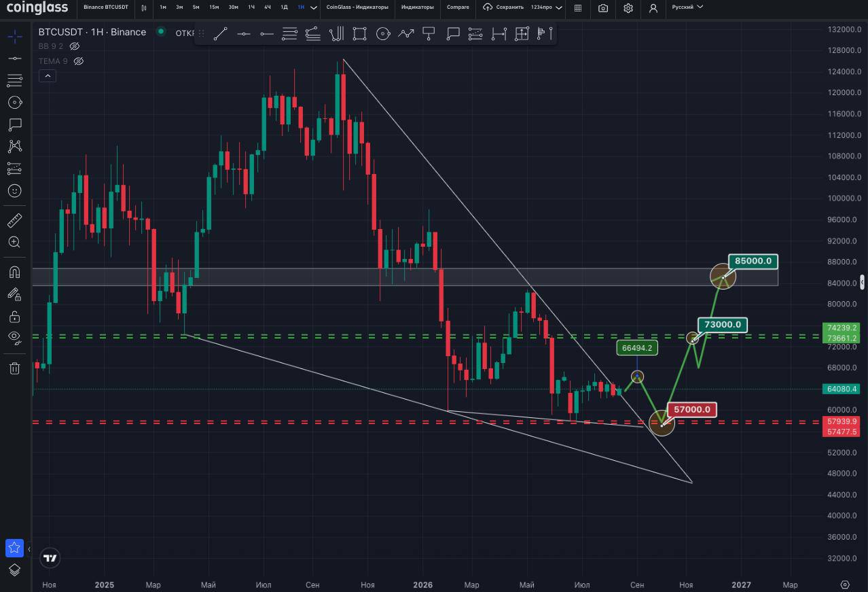
Task: Open chart settings gear in top bar
Action: [x=628, y=7]
